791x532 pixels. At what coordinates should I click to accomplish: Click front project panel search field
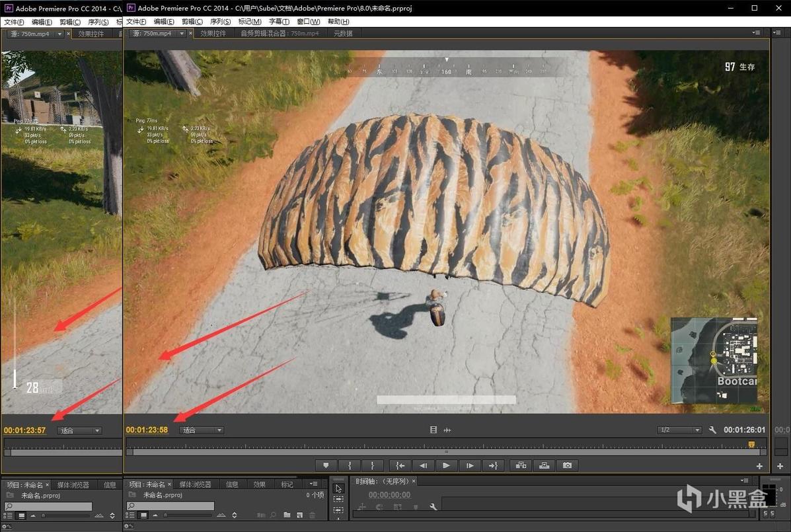point(170,506)
